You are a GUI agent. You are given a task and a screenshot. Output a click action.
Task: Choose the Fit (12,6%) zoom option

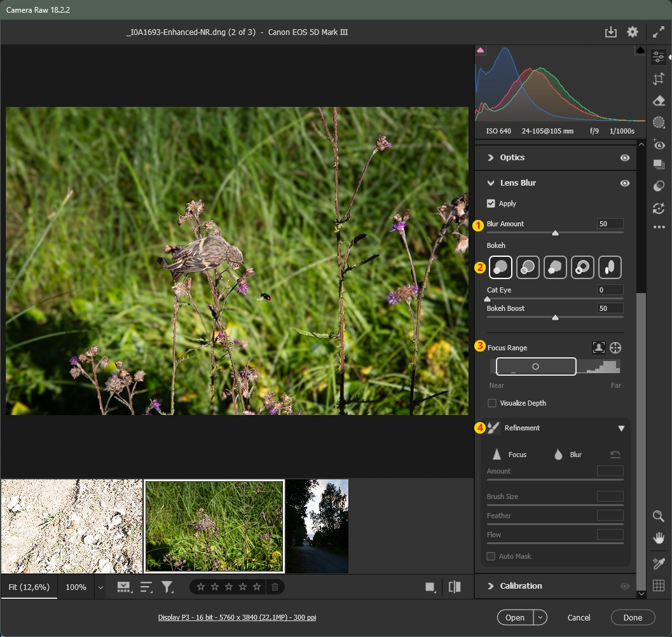(x=29, y=587)
